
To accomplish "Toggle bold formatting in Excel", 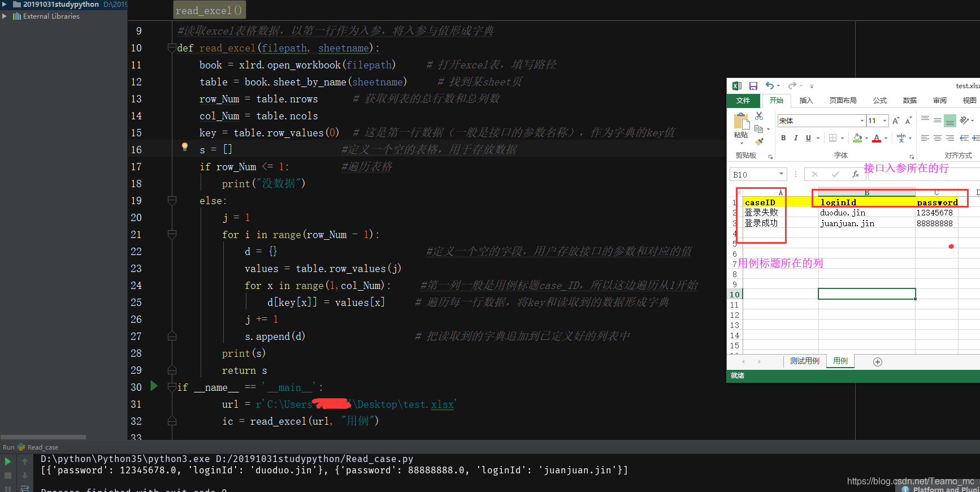I will (783, 138).
